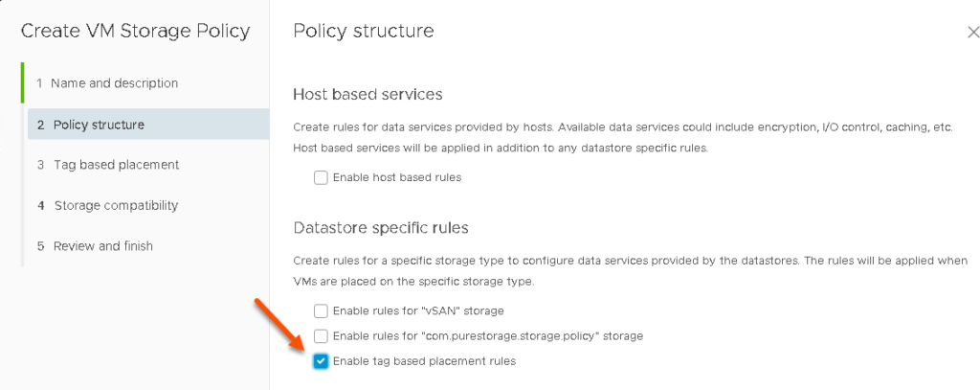Go to Review and finish step
This screenshot has height=390, width=980.
(x=95, y=246)
